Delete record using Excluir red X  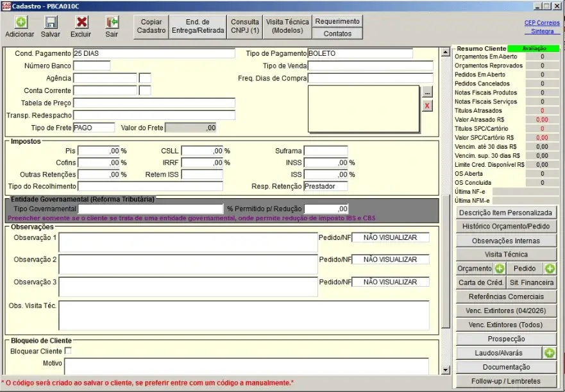click(81, 22)
